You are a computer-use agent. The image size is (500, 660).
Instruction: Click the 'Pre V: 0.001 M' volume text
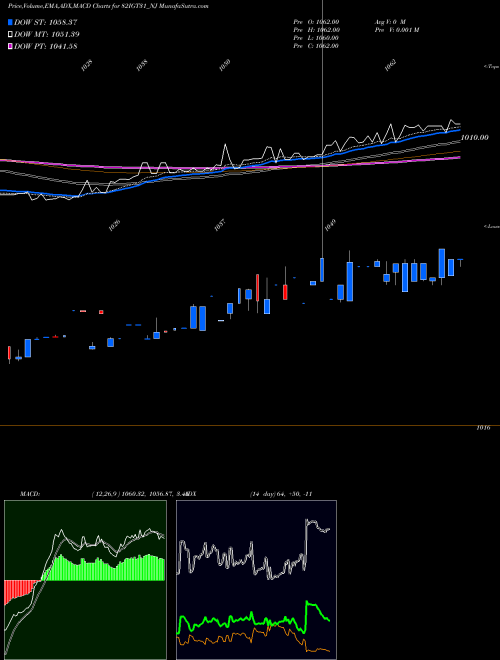[397, 30]
